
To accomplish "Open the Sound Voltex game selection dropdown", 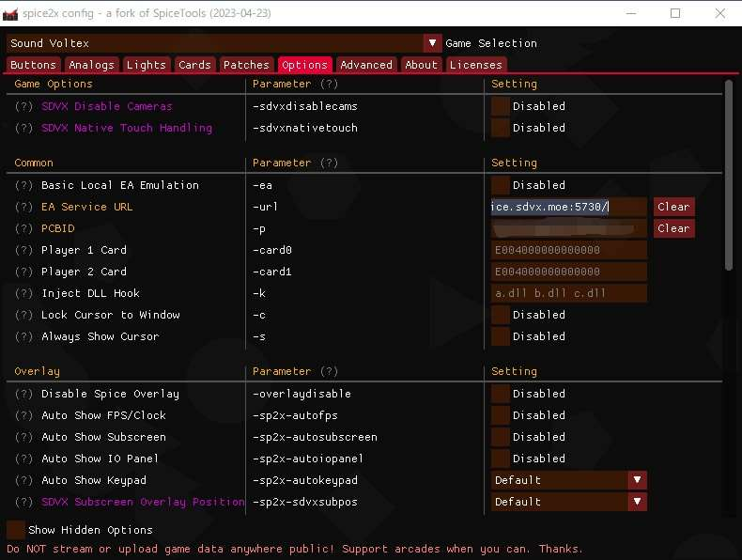I will pos(432,43).
